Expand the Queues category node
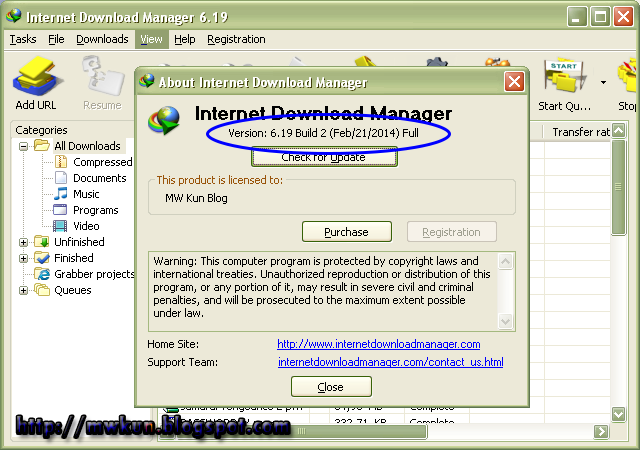Viewport: 640px width, 450px height. click(23, 290)
